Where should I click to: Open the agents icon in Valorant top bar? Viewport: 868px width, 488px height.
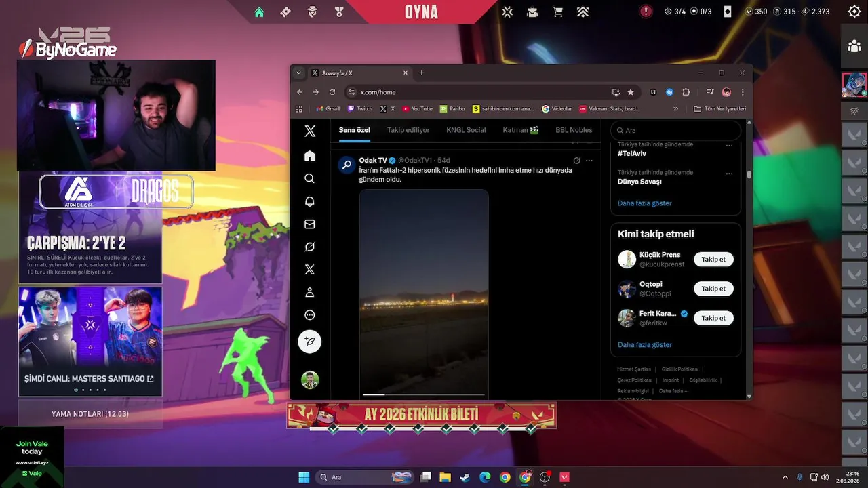pyautogui.click(x=312, y=12)
